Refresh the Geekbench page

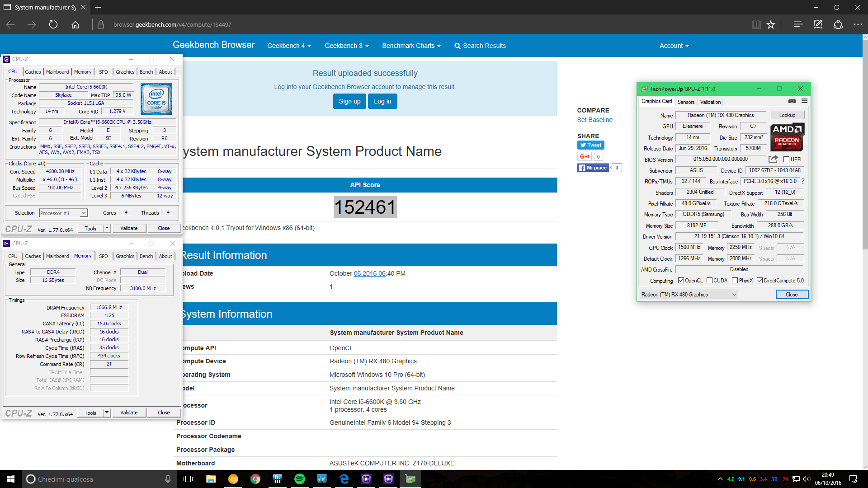click(x=53, y=24)
